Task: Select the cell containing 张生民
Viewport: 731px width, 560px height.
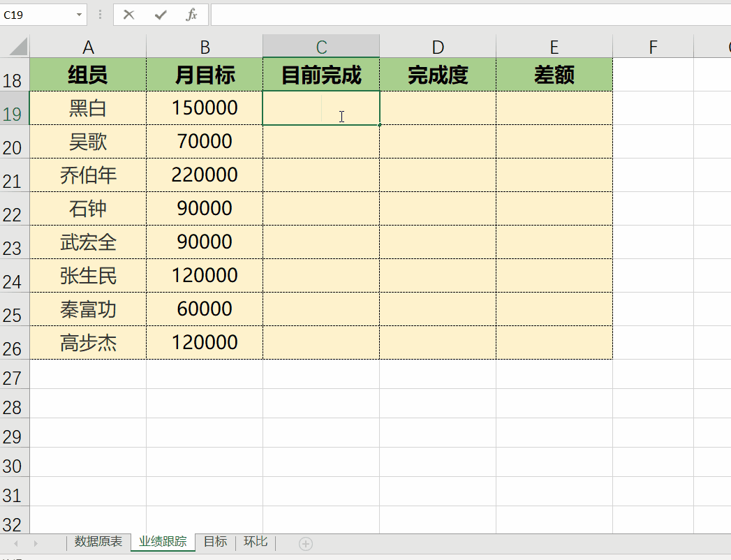Action: tap(88, 276)
